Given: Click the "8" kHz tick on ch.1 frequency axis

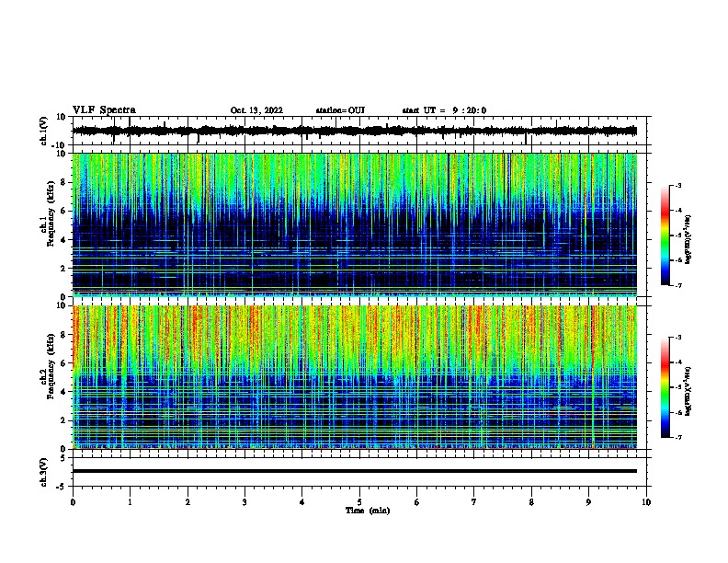Looking at the screenshot, I should point(63,182).
